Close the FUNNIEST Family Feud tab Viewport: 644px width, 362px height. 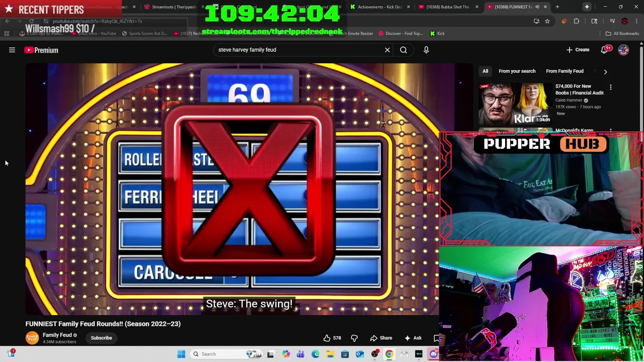coord(546,7)
